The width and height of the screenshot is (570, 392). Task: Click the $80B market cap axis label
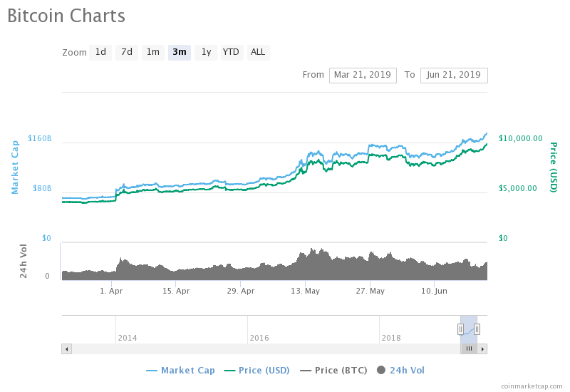point(42,188)
